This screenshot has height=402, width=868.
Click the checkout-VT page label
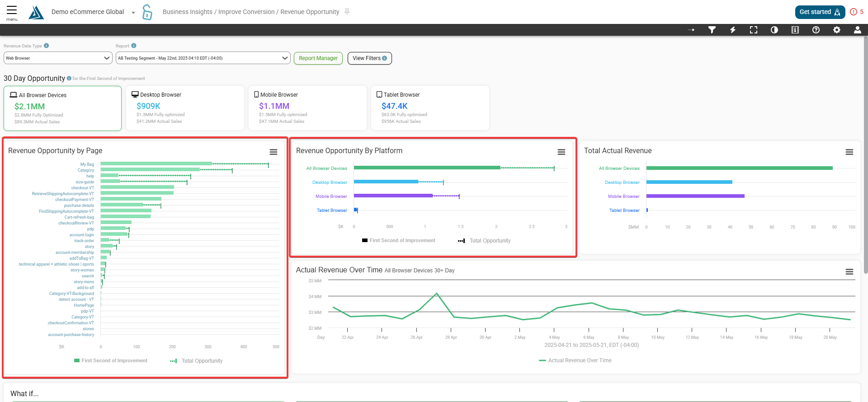click(x=83, y=188)
